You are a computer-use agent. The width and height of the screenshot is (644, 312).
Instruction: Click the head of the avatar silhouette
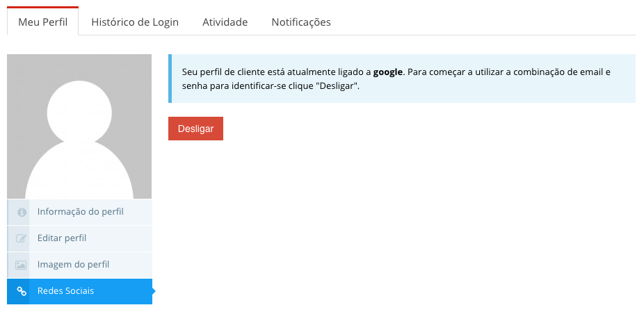(x=79, y=113)
